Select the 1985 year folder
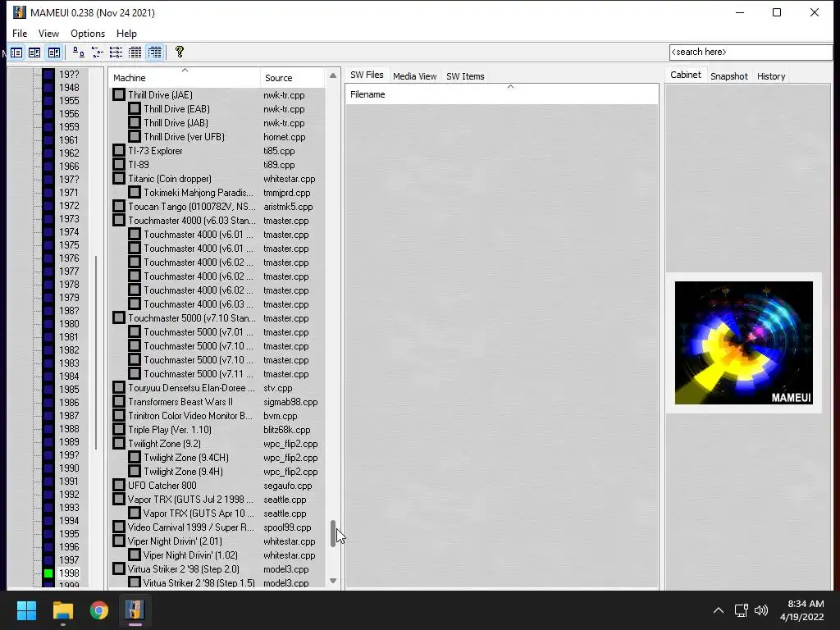 click(x=69, y=390)
